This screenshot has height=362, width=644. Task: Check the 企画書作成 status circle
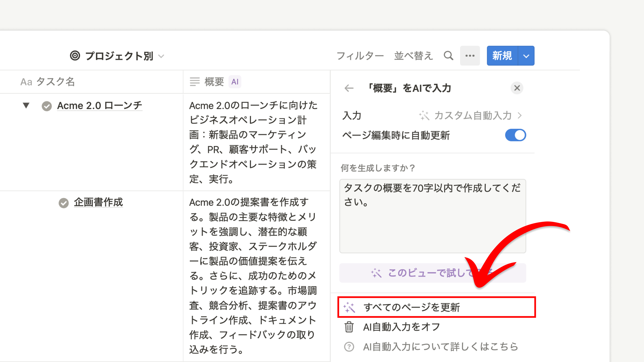[64, 203]
